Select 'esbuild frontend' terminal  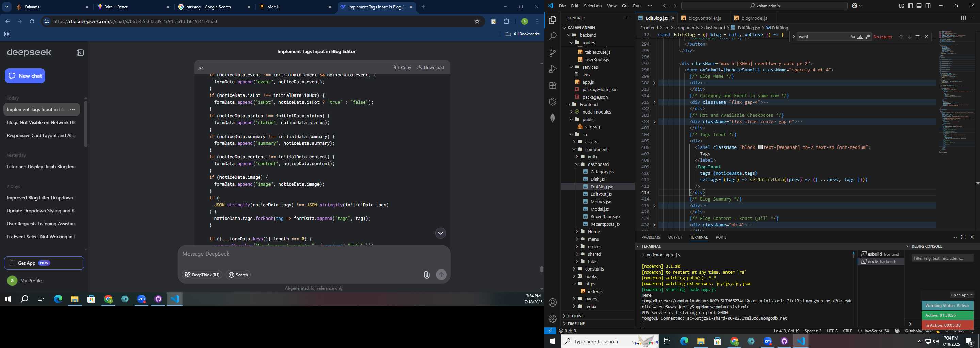880,254
